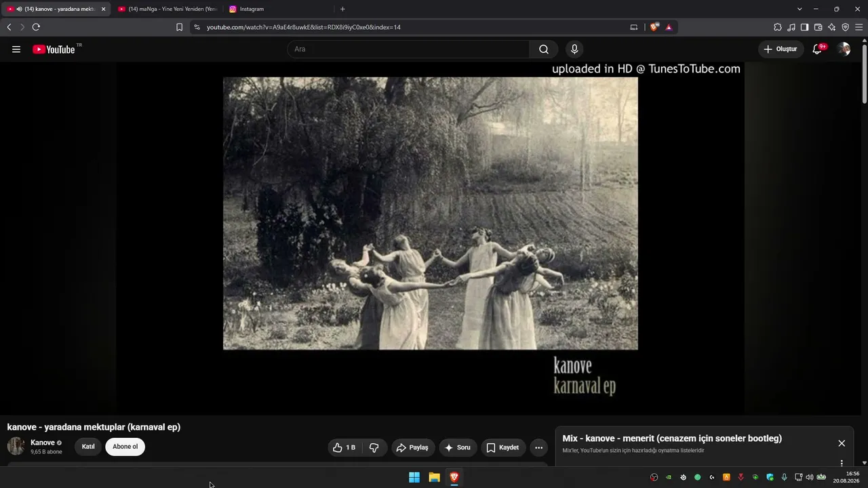
Task: Subscribe with the Abone ol button
Action: coord(125,447)
